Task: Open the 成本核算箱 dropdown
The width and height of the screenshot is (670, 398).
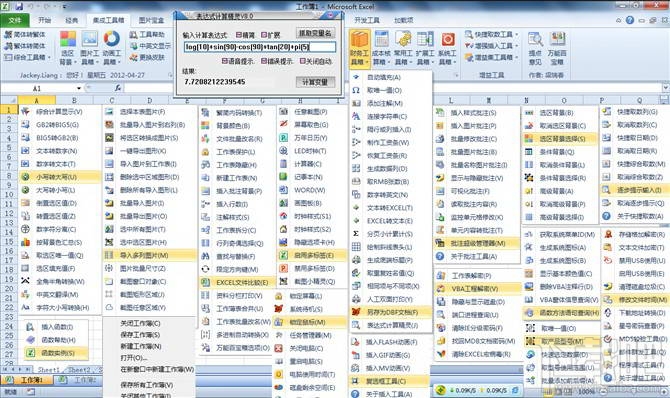Action: [382, 48]
